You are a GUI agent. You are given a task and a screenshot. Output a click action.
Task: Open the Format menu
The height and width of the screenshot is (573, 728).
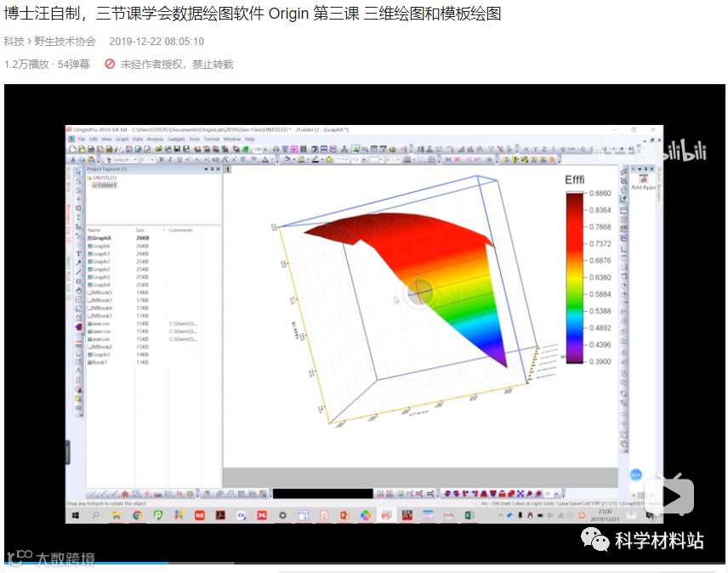[212, 139]
